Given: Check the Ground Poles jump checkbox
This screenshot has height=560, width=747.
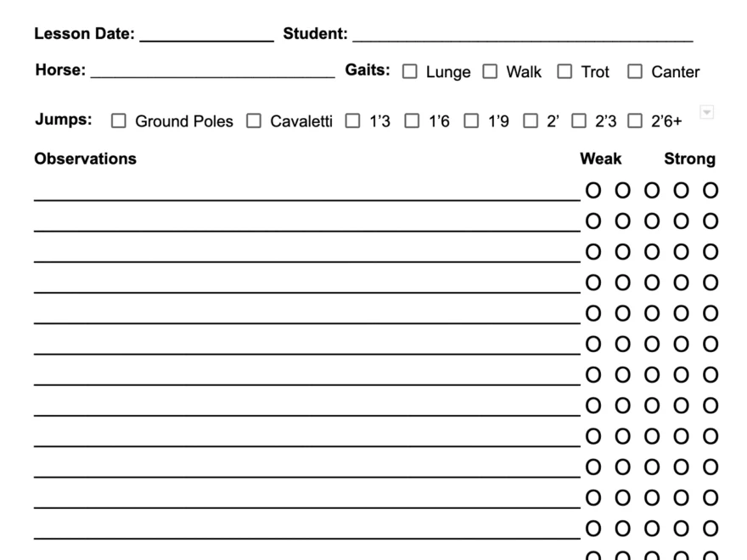Looking at the screenshot, I should tap(119, 121).
